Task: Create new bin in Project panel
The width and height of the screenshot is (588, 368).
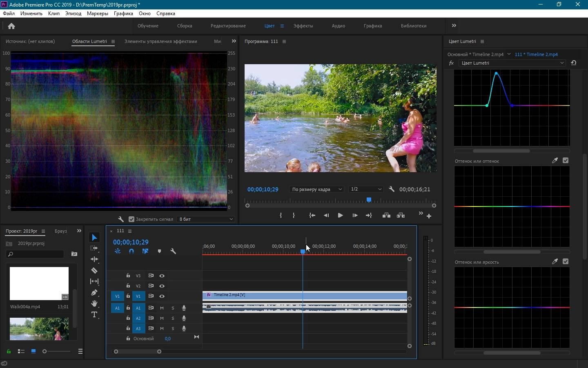Action: [x=74, y=254]
